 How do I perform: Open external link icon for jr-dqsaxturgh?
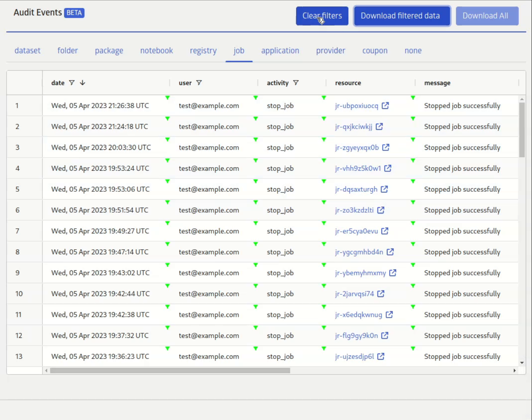(384, 189)
